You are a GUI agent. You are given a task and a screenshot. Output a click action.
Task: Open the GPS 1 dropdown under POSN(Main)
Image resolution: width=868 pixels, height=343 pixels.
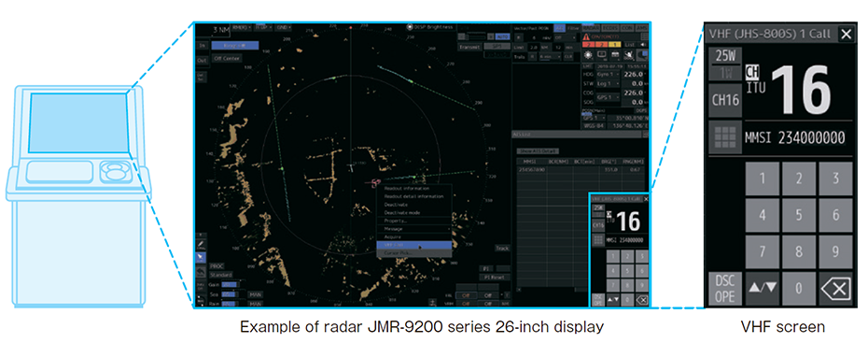point(594,118)
